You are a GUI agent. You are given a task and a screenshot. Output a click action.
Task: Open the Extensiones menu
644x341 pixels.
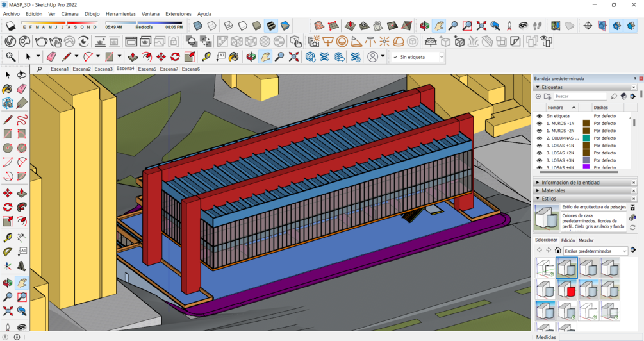(x=178, y=14)
